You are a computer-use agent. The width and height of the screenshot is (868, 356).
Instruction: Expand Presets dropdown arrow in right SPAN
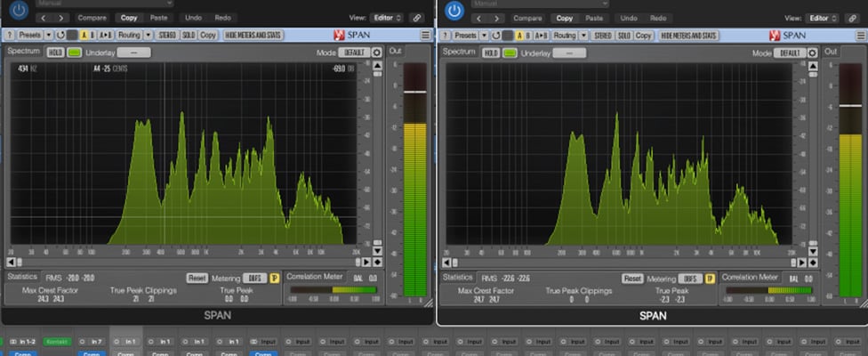484,36
